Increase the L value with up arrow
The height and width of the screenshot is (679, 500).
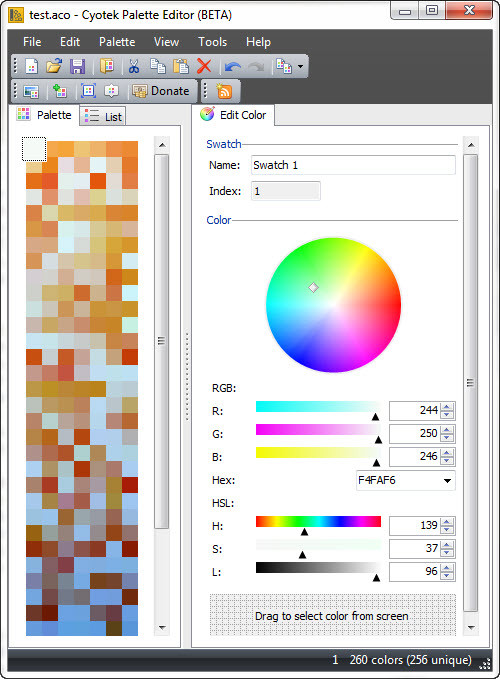click(447, 567)
